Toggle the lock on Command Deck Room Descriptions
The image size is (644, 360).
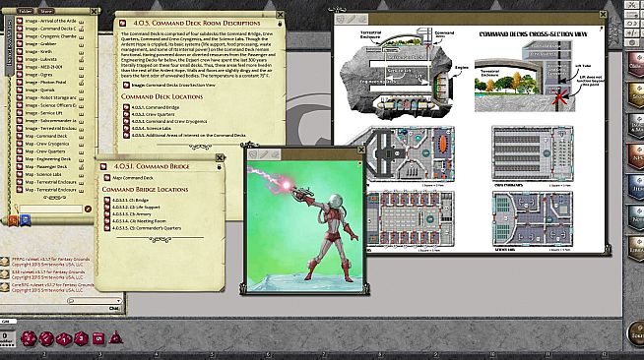[x=280, y=24]
